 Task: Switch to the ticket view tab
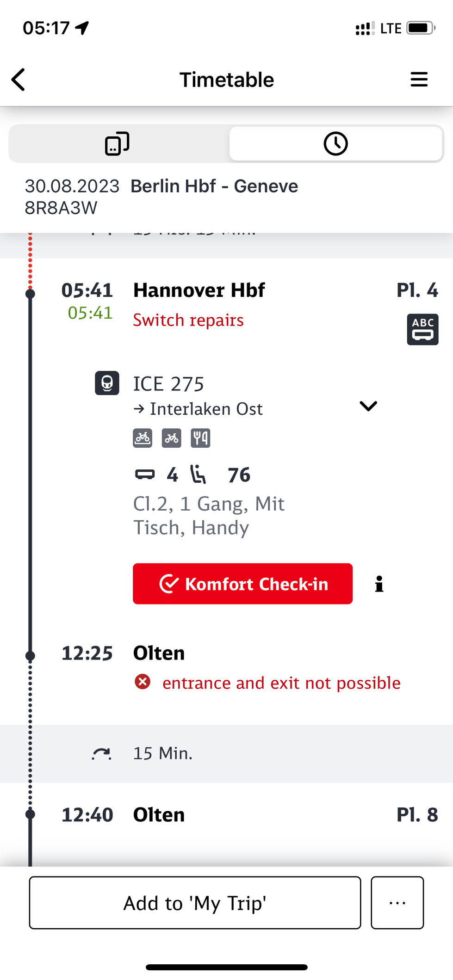[x=117, y=143]
